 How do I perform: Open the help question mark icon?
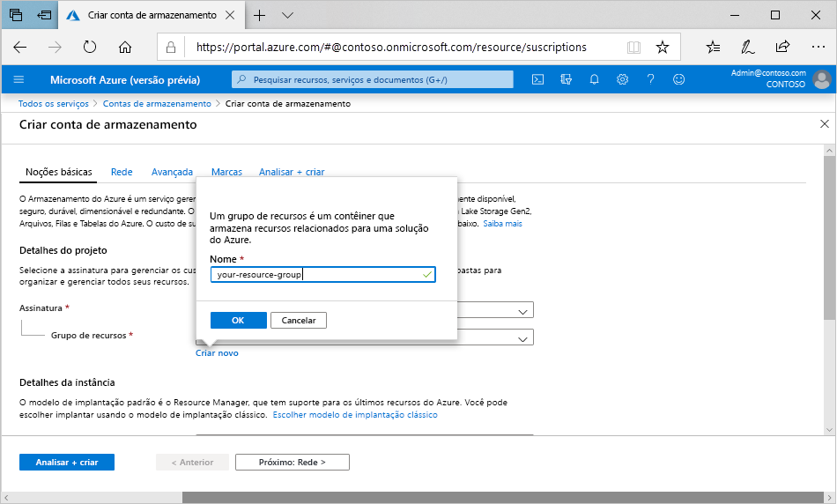650,79
